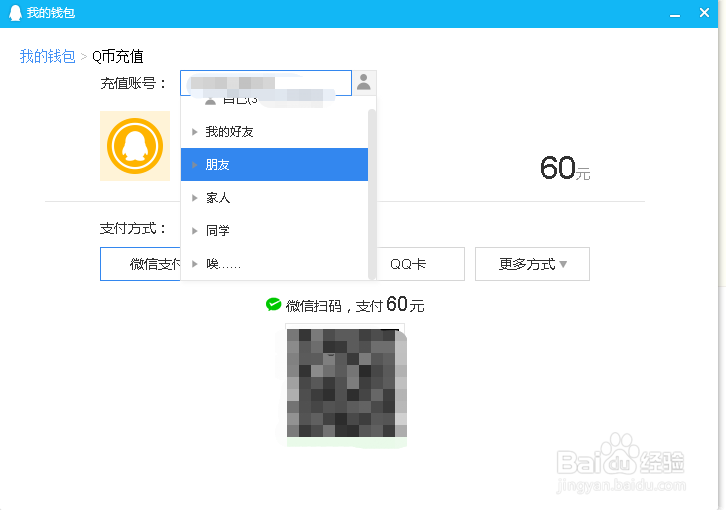Viewport: 726px width, 510px height.
Task: Expand the 我的好友 group arrow
Action: tap(194, 132)
